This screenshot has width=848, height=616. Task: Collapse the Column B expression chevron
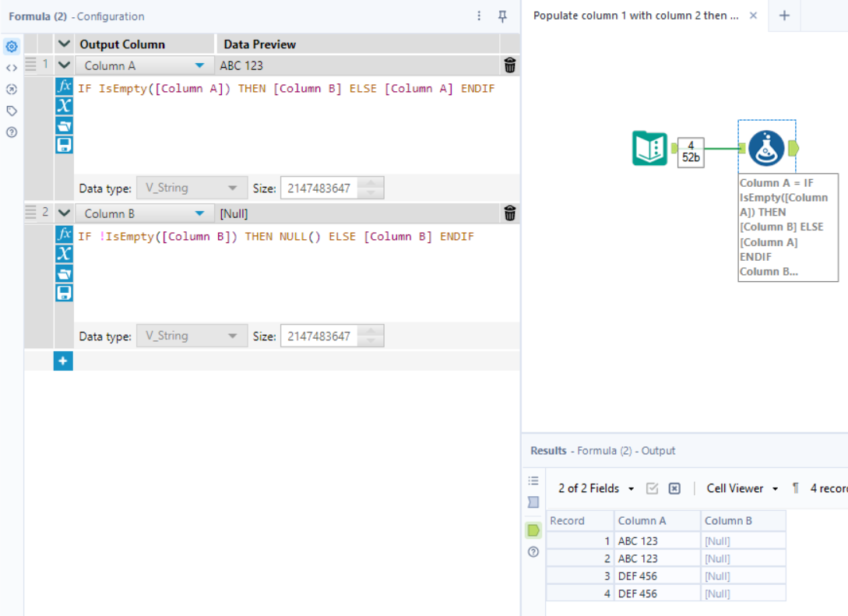pyautogui.click(x=64, y=213)
